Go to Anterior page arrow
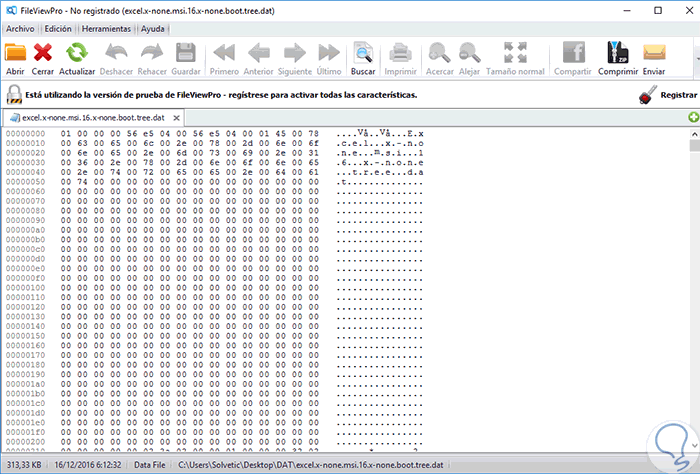The width and height of the screenshot is (700, 474). coord(258,53)
